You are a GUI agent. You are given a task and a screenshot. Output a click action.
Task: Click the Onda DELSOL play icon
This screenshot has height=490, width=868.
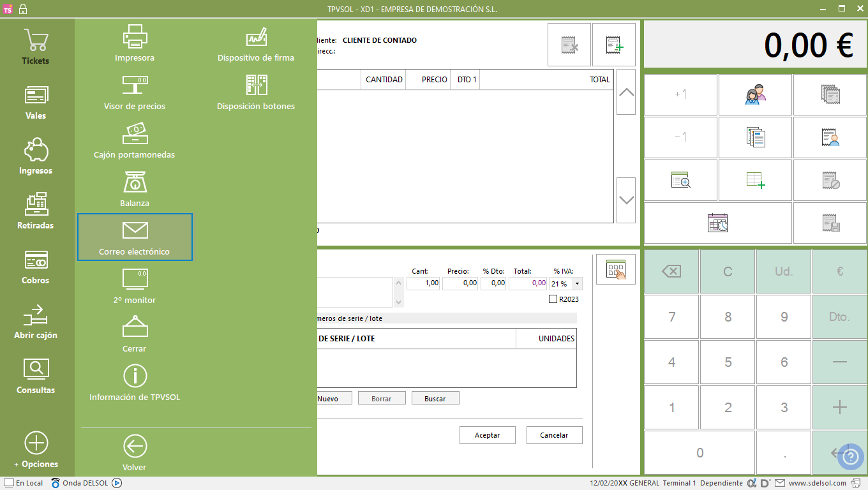(x=117, y=483)
